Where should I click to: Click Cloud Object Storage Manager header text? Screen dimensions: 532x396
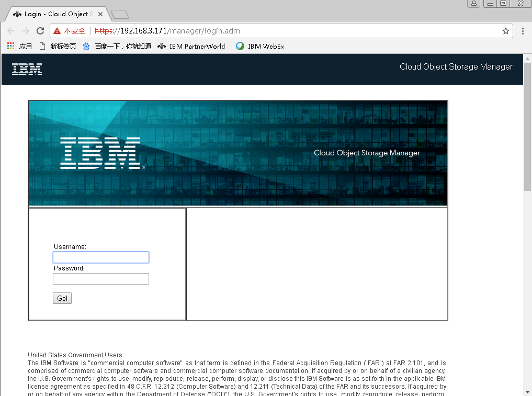click(x=456, y=66)
